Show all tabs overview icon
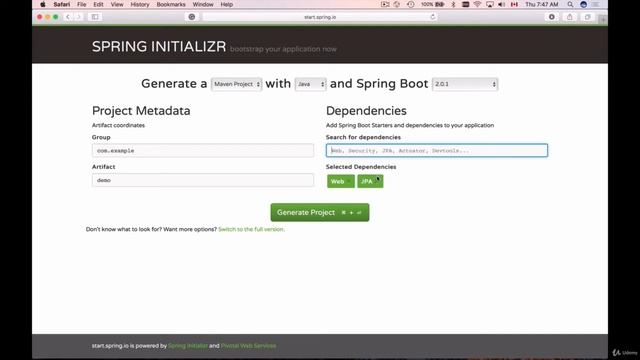640x360 pixels. (588, 17)
